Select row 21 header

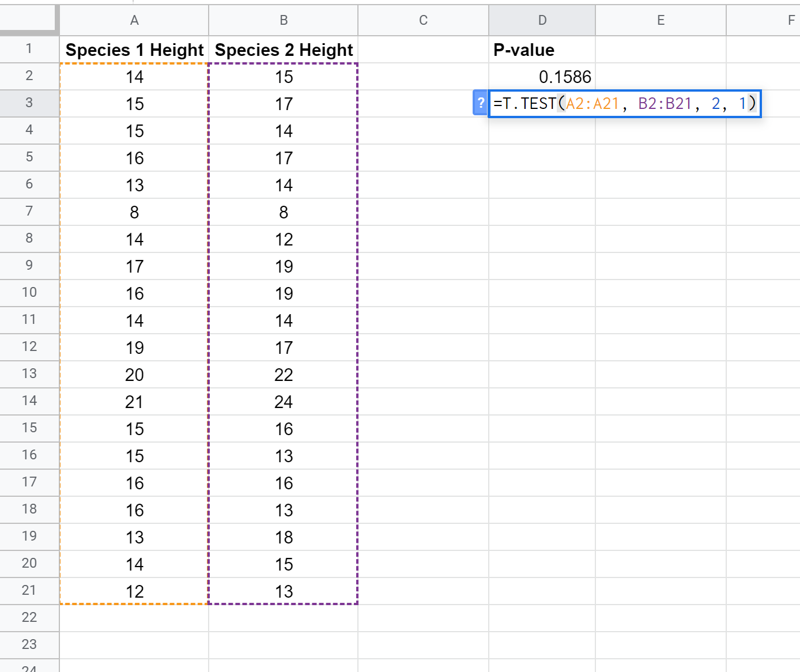click(29, 591)
